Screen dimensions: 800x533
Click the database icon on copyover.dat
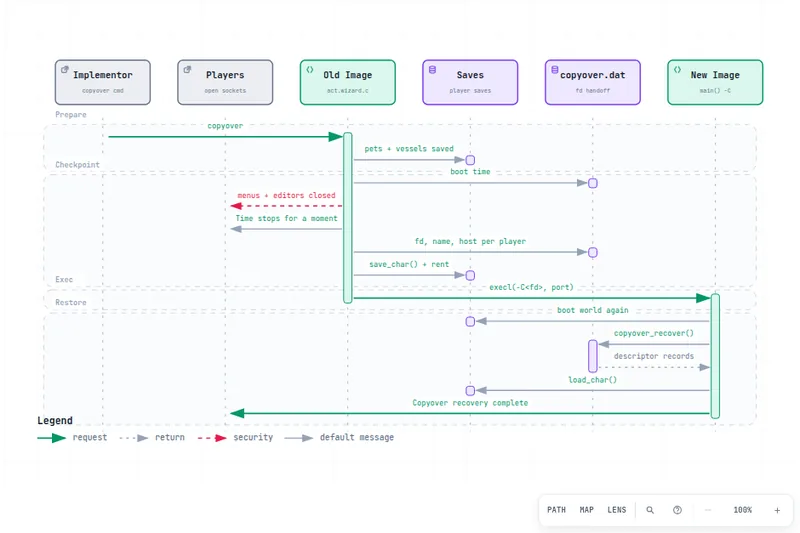point(555,69)
